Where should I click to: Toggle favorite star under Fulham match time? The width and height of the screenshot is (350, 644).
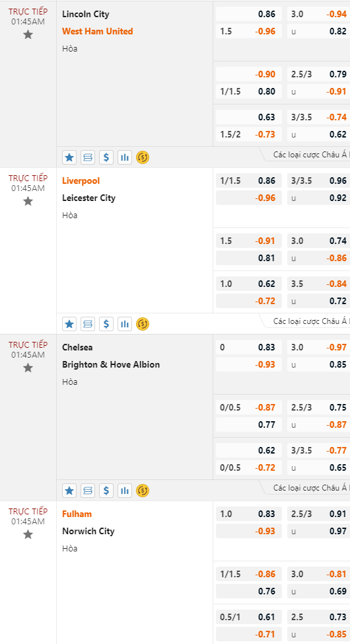tap(28, 534)
